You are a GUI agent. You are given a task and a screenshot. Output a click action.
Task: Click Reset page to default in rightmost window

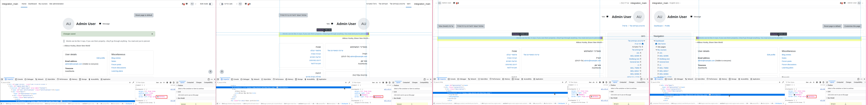[832, 26]
